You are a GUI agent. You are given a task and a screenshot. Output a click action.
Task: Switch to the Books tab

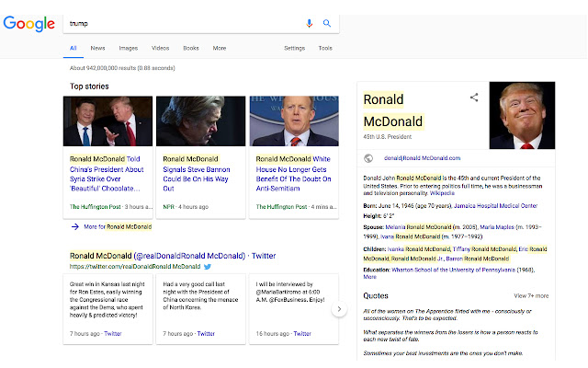point(191,48)
